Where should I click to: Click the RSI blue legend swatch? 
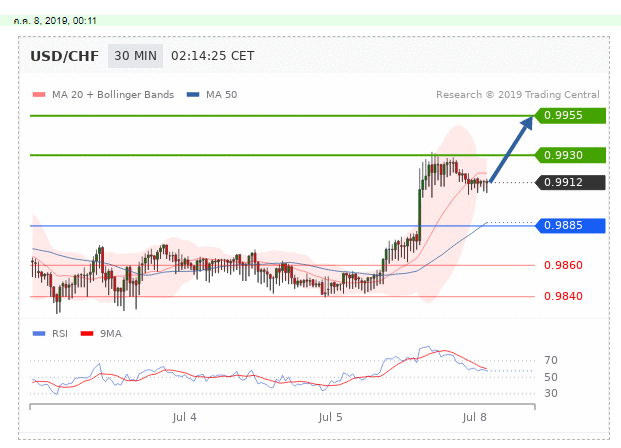coord(39,334)
